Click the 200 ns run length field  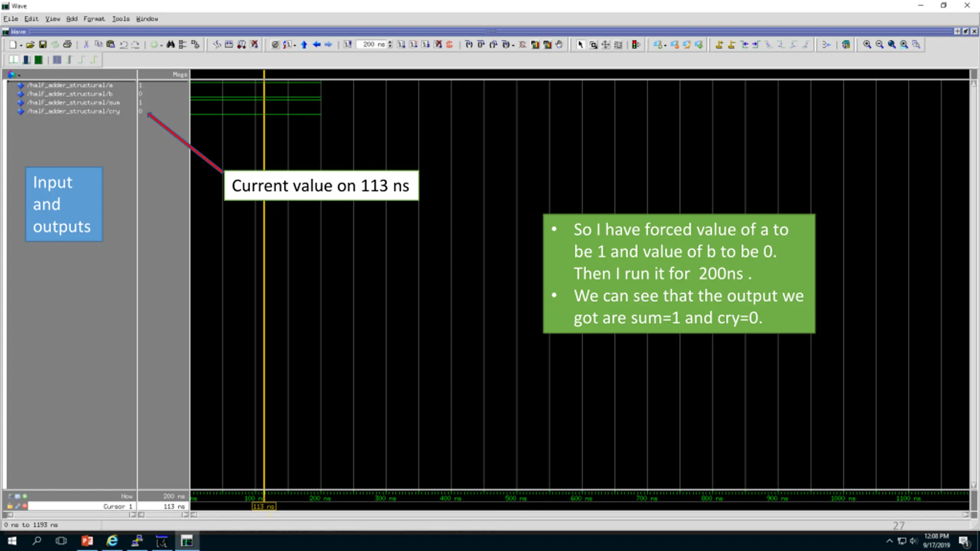click(x=371, y=45)
